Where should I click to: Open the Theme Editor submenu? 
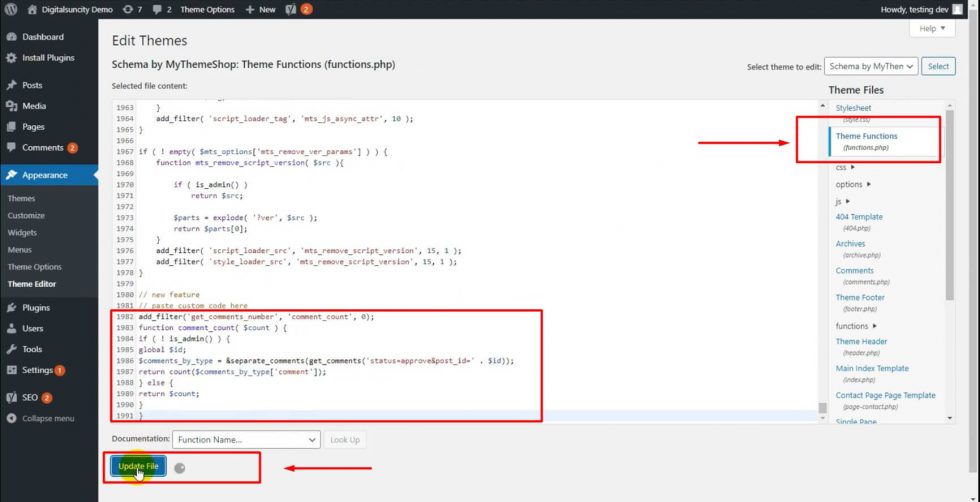point(32,284)
